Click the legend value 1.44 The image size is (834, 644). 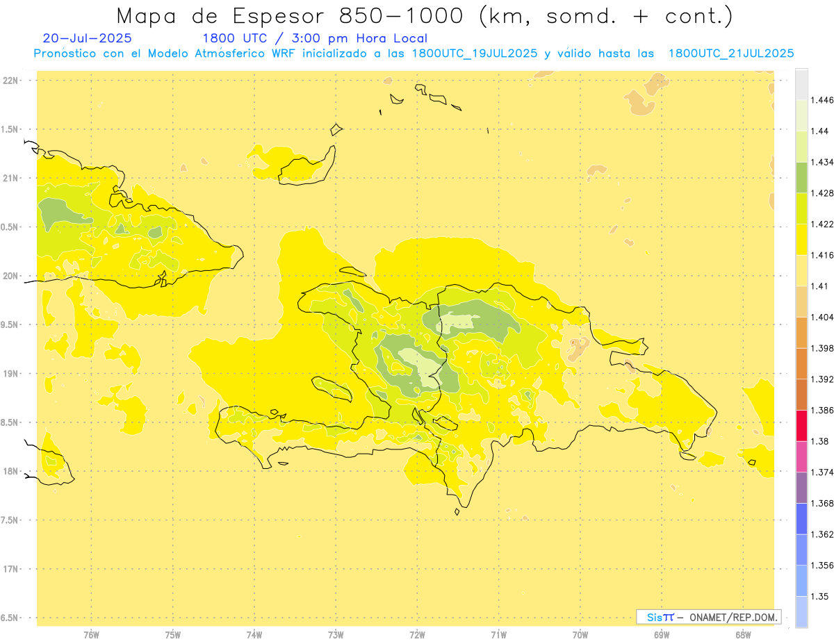[820, 131]
